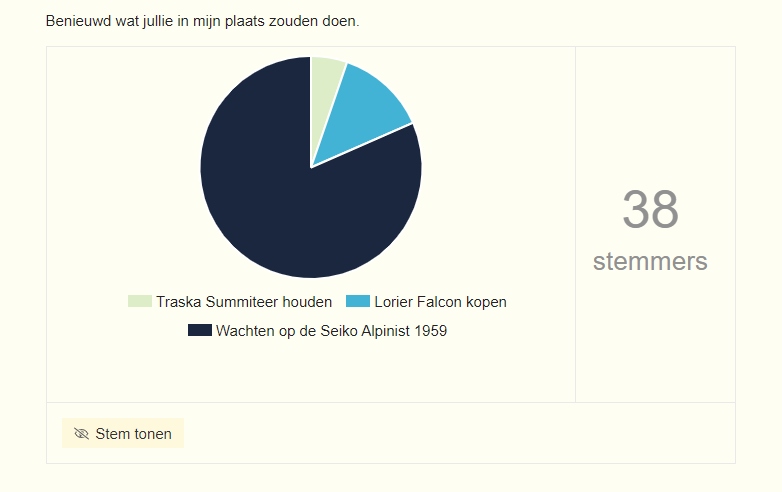782x492 pixels.
Task: Click the empty footer right of Stem tonen
Action: click(x=450, y=434)
